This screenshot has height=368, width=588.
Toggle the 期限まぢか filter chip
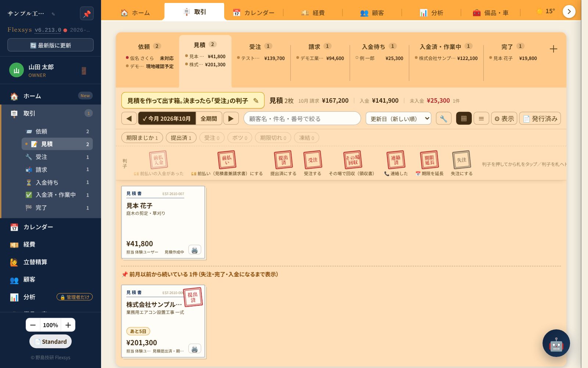click(142, 138)
